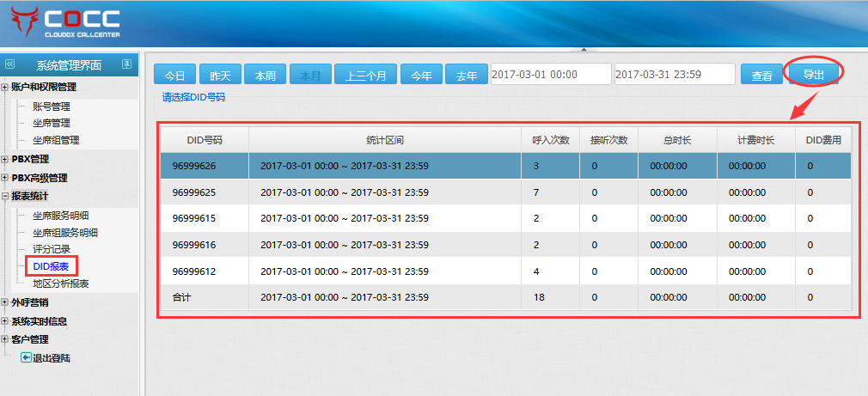Click the 请选择DID号码 link

(193, 97)
